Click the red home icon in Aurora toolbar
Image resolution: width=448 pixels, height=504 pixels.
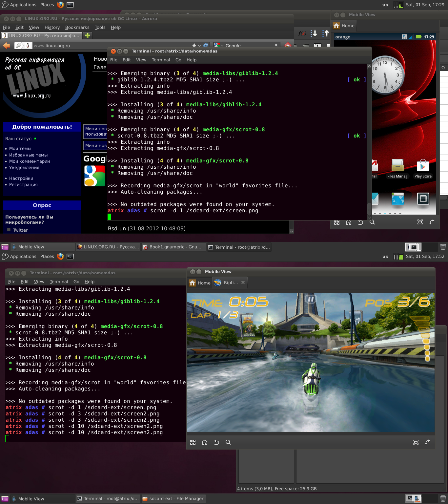point(288,45)
